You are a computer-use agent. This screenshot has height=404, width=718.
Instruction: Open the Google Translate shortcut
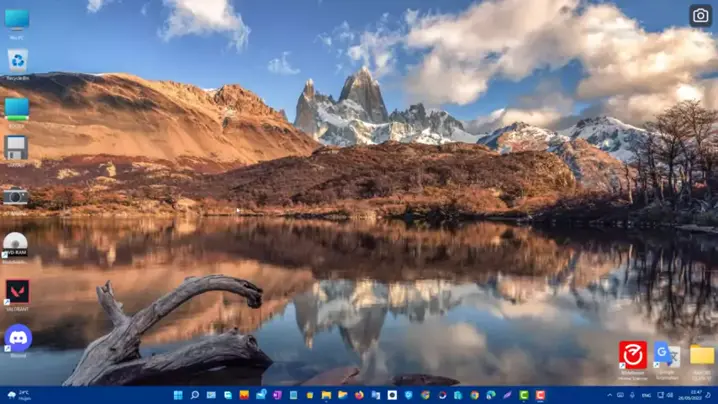(x=666, y=356)
